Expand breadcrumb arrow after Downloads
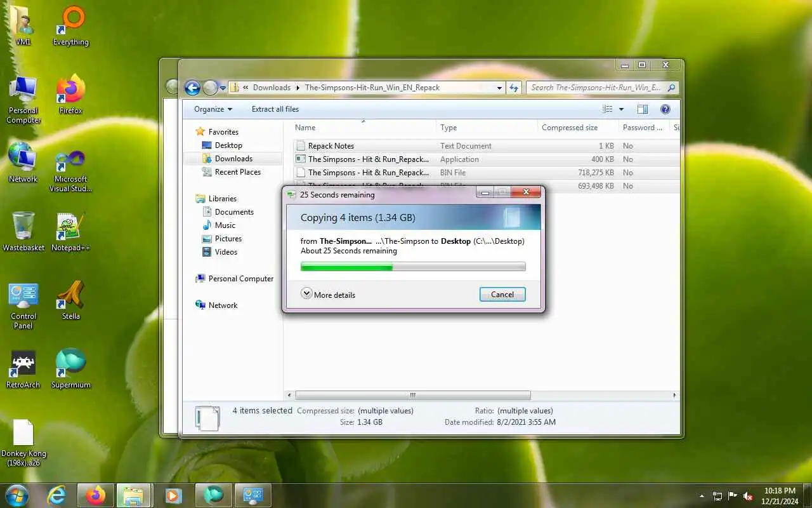This screenshot has width=812, height=508. (x=298, y=88)
